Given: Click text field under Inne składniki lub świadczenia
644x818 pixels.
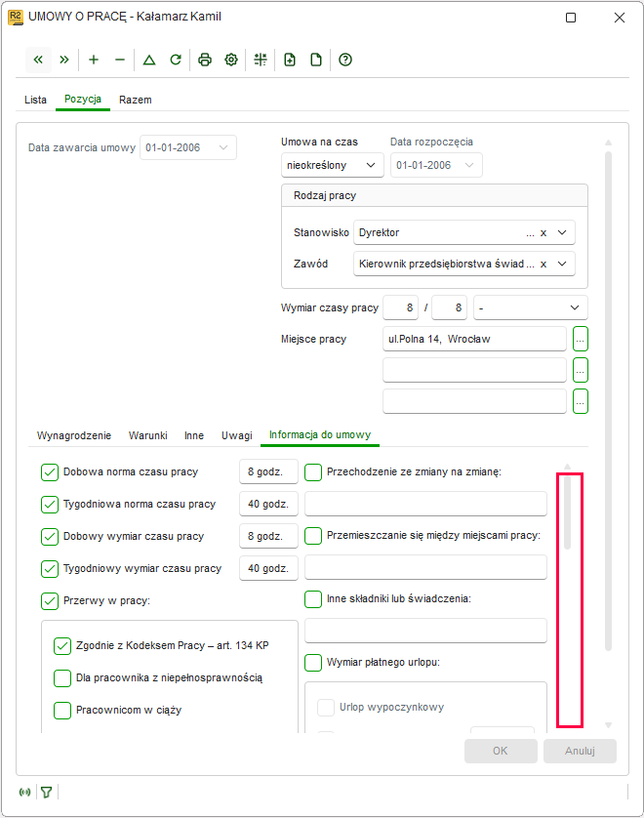Looking at the screenshot, I should coord(425,631).
